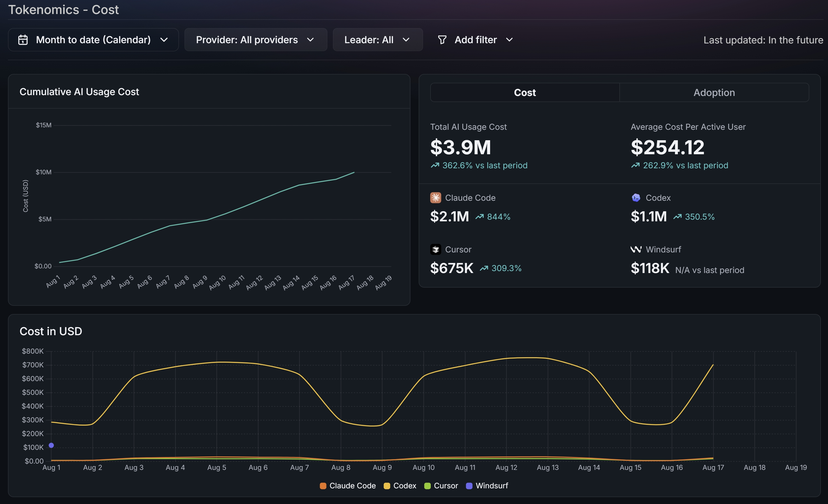The image size is (828, 504).
Task: Click the calendar icon in date filter
Action: [23, 40]
